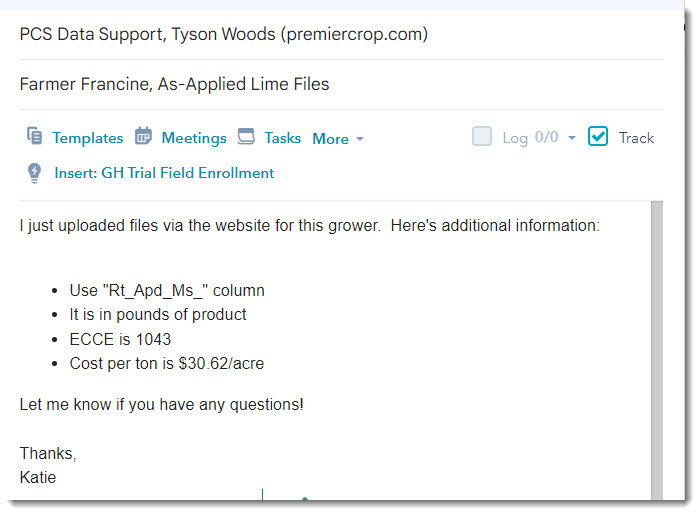
Task: Click the lightbulb suggestion icon
Action: pos(34,173)
